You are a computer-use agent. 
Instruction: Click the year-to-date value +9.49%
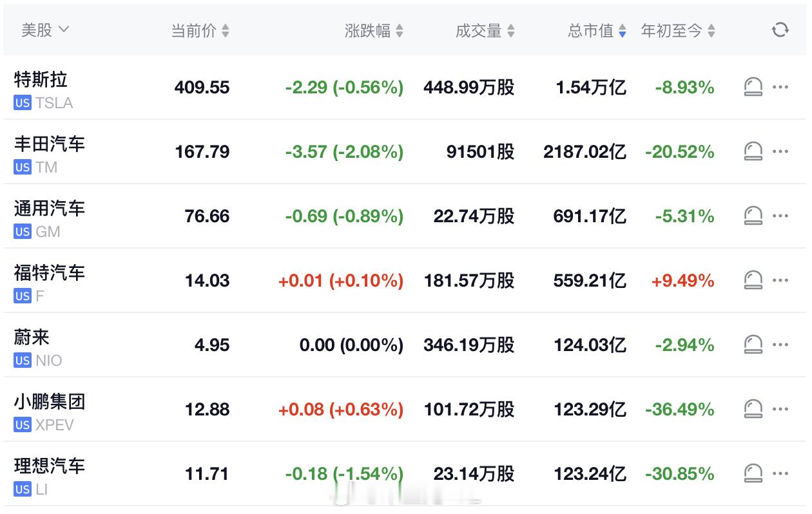[x=683, y=281]
